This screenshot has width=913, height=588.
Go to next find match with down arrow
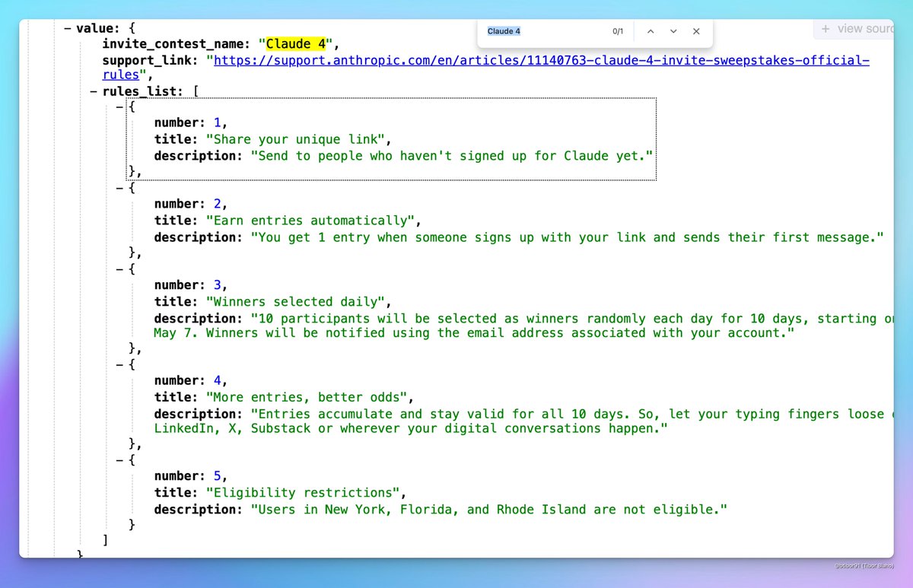coord(673,31)
